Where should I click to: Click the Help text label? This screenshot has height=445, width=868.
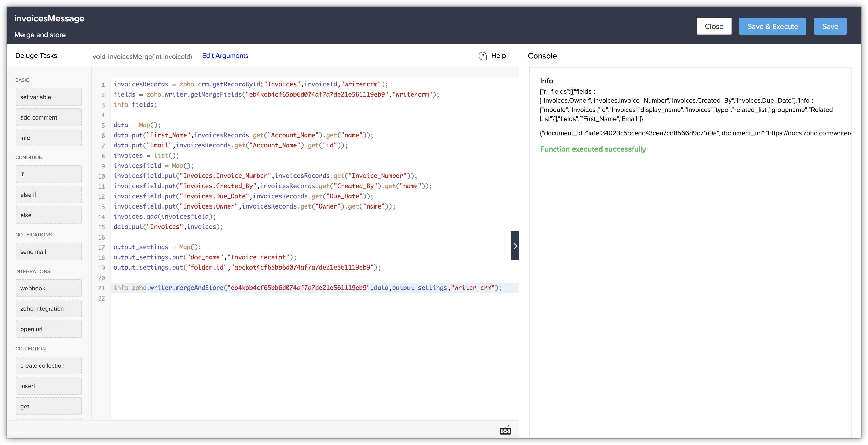coord(498,56)
